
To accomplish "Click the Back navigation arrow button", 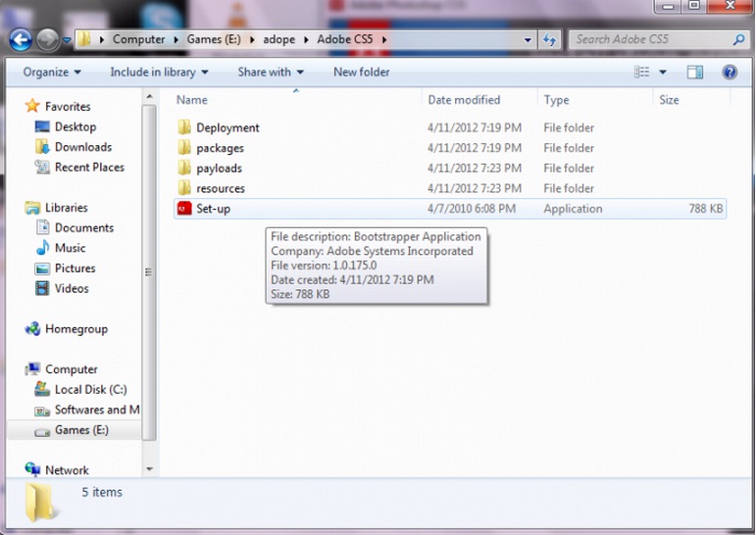I will coord(21,40).
